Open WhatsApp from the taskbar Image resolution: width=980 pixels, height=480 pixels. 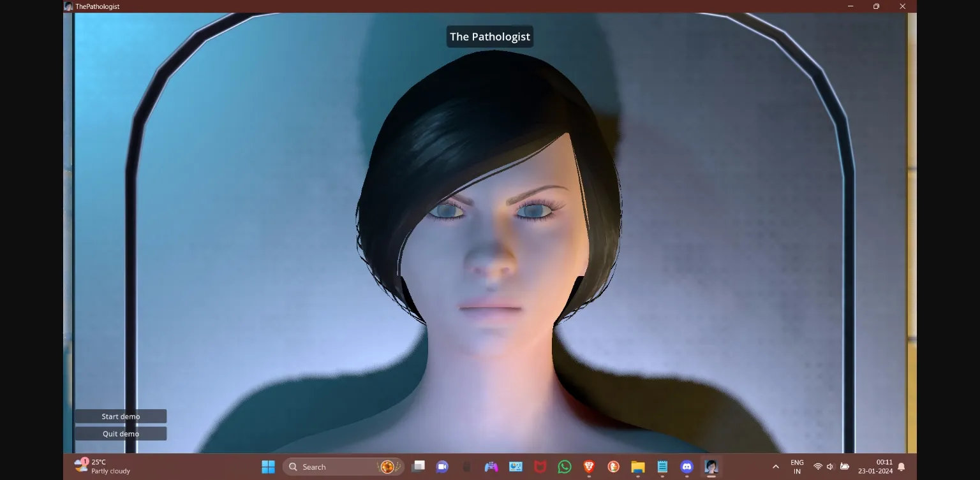[x=565, y=467]
